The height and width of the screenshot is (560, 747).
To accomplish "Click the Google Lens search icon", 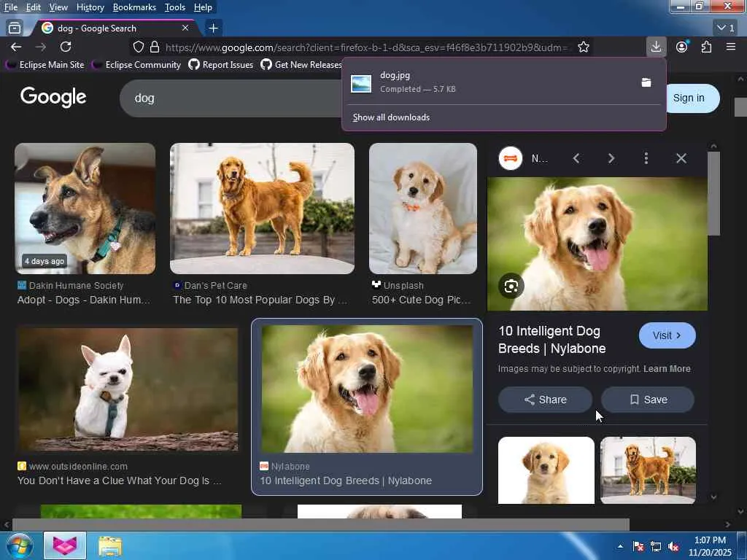I will [x=511, y=286].
